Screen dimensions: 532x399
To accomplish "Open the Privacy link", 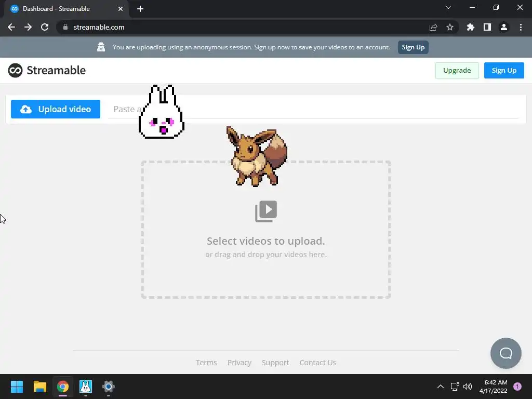I will (x=239, y=363).
